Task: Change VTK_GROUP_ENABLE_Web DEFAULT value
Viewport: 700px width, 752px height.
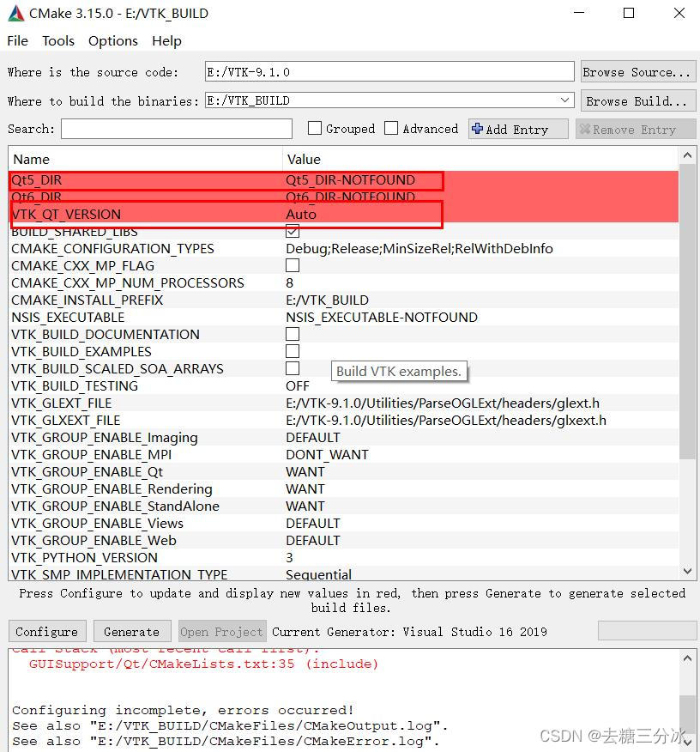Action: [313, 541]
